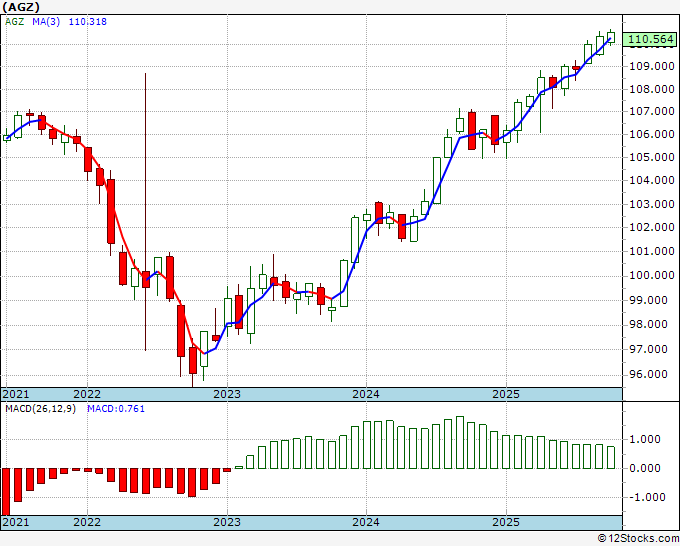This screenshot has height=546, width=680.
Task: Click the 109.000 price axis label
Action: (x=651, y=66)
